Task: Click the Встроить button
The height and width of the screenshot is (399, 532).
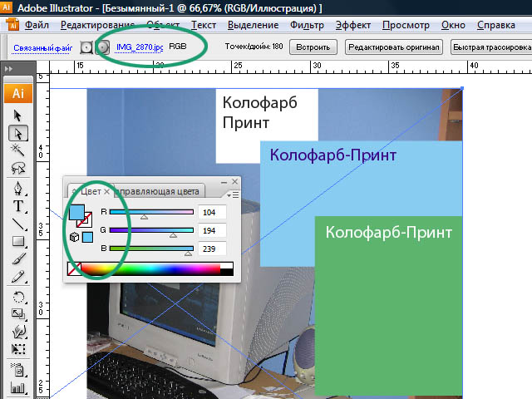Action: [313, 47]
